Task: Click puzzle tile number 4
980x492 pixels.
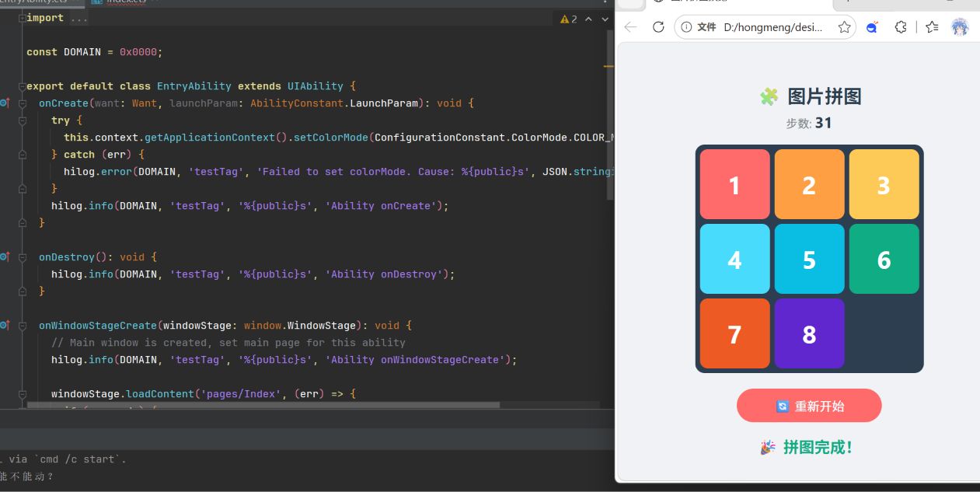Action: [x=734, y=259]
